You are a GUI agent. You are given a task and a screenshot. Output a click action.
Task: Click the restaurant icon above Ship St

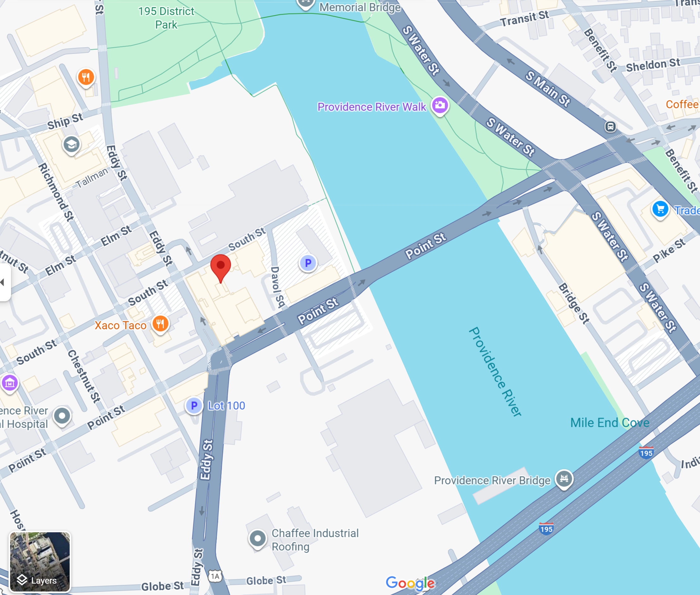click(x=86, y=78)
